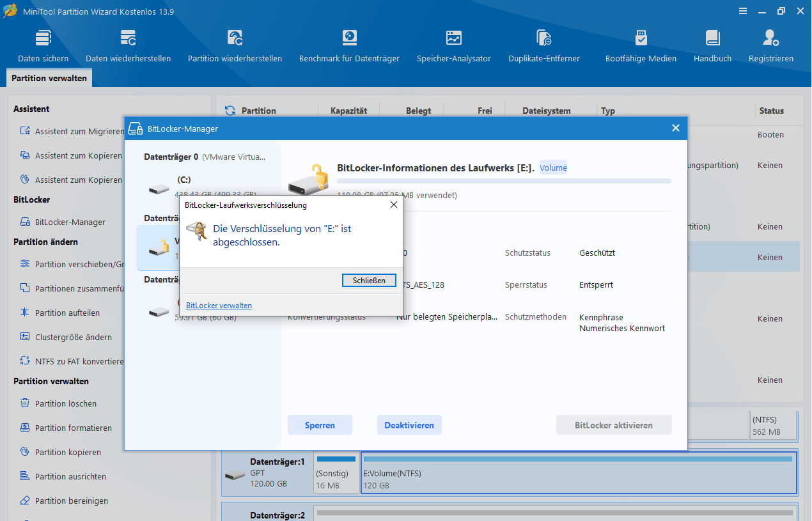Sort by Kapazität column header

pos(348,111)
